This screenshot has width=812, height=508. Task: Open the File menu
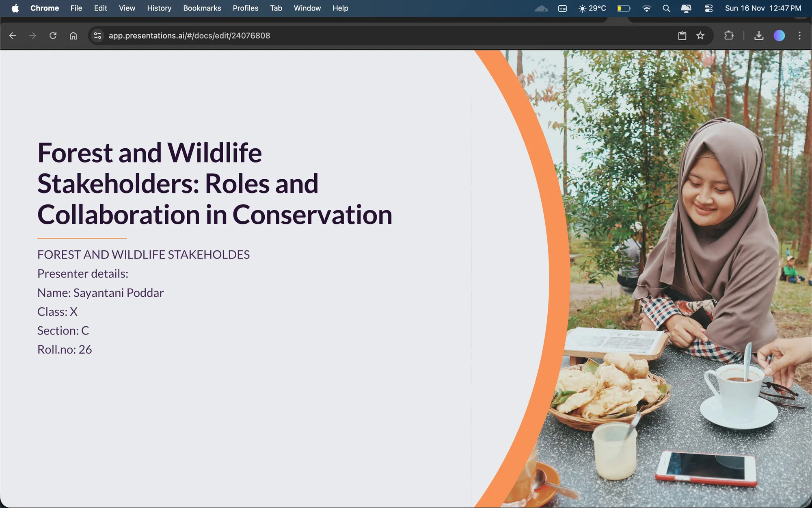point(76,8)
